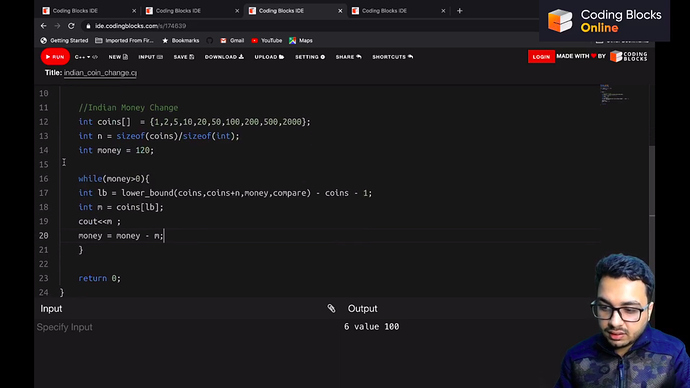Screen dimensions: 690x388
Task: Click the Coding Blocks logo in the toolbar
Action: coord(628,56)
